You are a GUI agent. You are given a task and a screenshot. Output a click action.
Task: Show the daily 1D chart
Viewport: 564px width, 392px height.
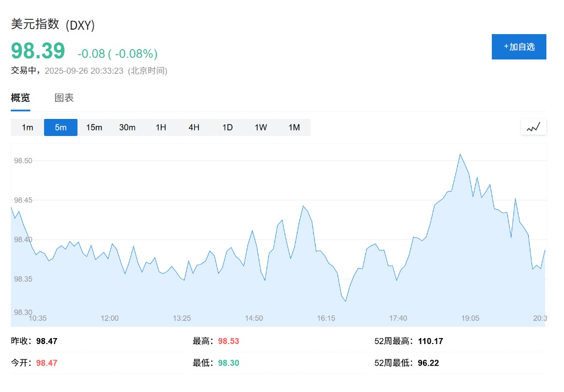(x=227, y=127)
